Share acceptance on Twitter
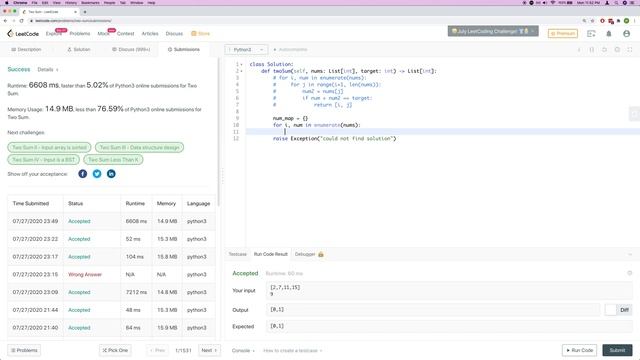The height and width of the screenshot is (360, 640). point(97,174)
